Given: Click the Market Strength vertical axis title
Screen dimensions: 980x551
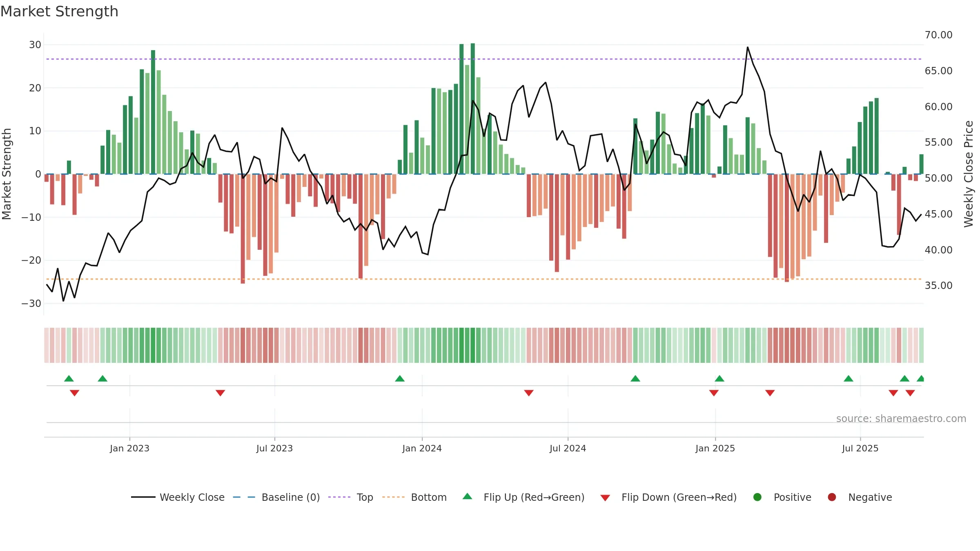Looking at the screenshot, I should click(7, 174).
